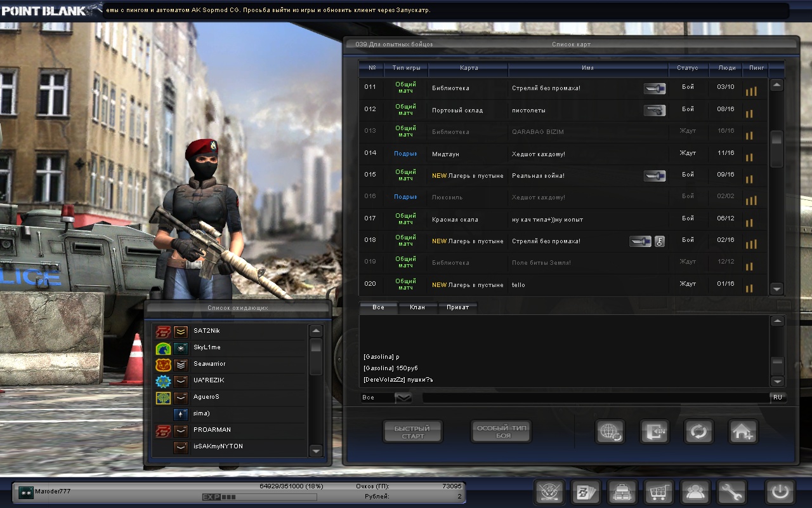Click chat scroll-up arrow

(777, 322)
